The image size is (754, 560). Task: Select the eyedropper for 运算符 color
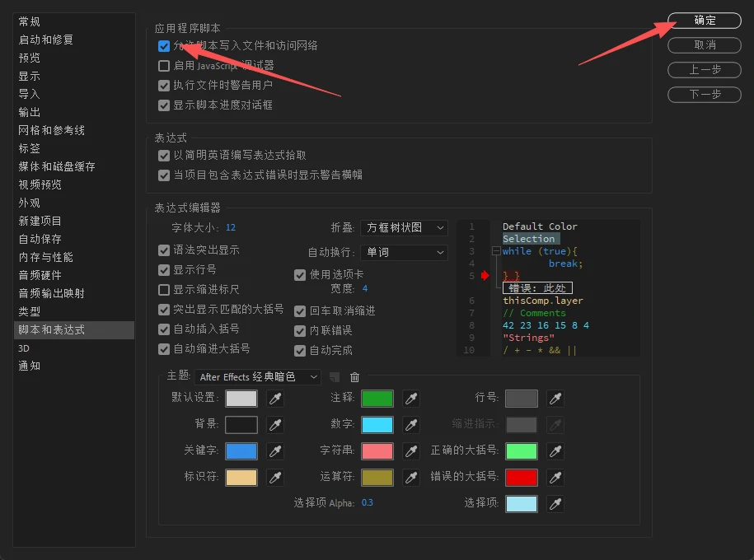(x=410, y=477)
